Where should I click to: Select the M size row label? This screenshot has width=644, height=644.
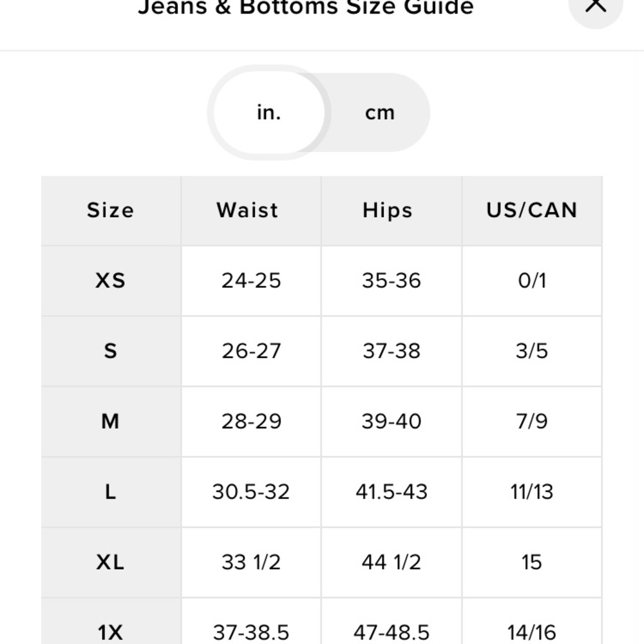111,421
